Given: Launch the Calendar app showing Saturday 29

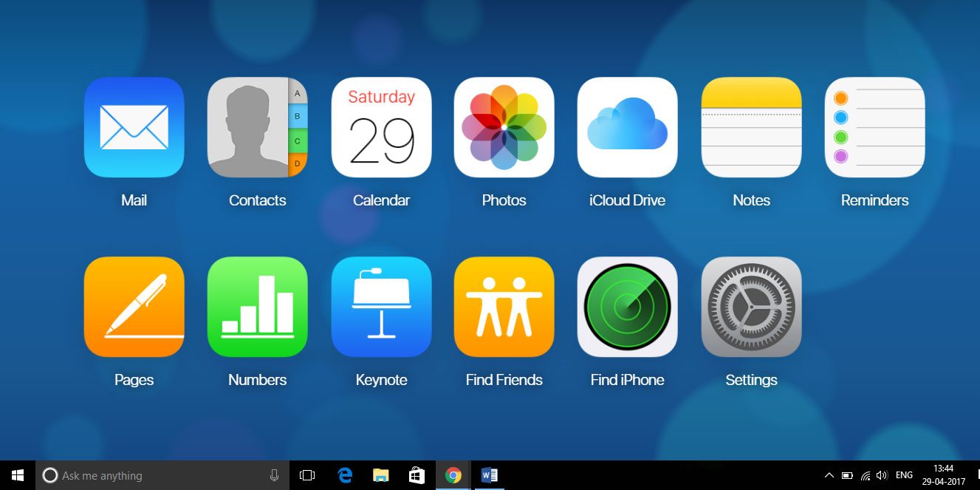Looking at the screenshot, I should [381, 127].
